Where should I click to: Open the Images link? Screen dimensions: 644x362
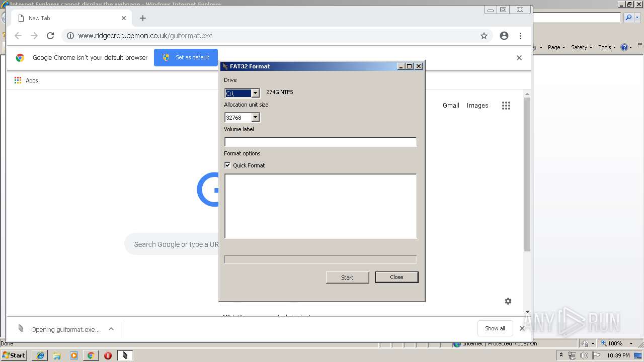click(477, 106)
